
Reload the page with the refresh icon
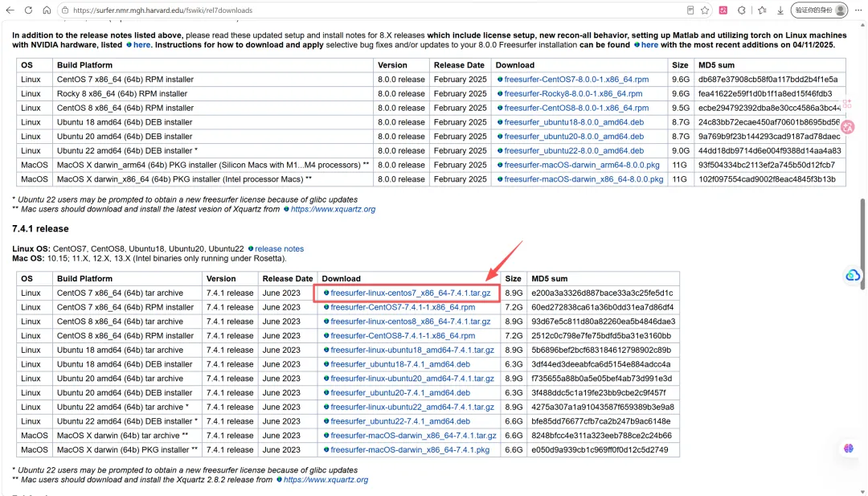click(28, 10)
